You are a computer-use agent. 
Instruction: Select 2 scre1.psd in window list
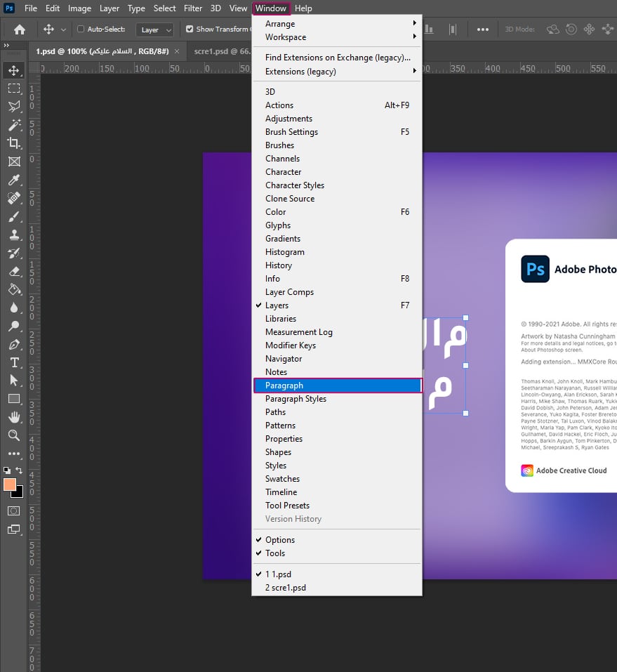click(x=337, y=588)
